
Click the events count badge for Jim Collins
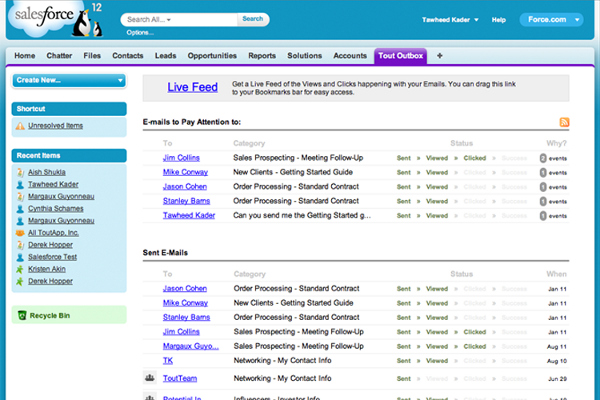(543, 158)
